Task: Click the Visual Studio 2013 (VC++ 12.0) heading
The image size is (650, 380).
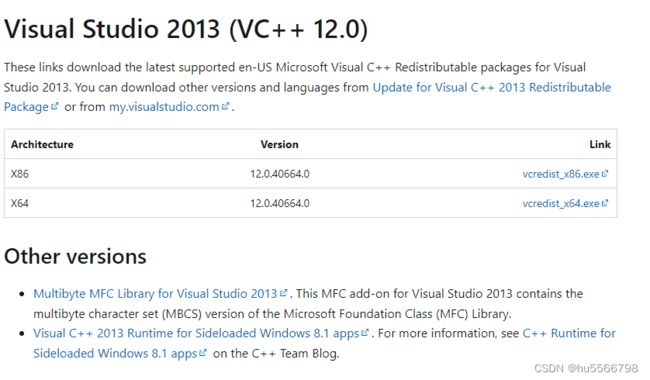Action: click(x=186, y=29)
